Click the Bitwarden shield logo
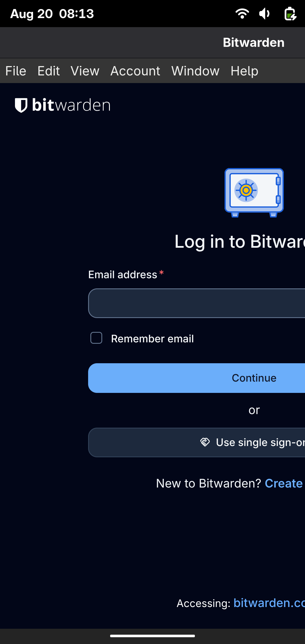The height and width of the screenshot is (644, 305). point(21,105)
